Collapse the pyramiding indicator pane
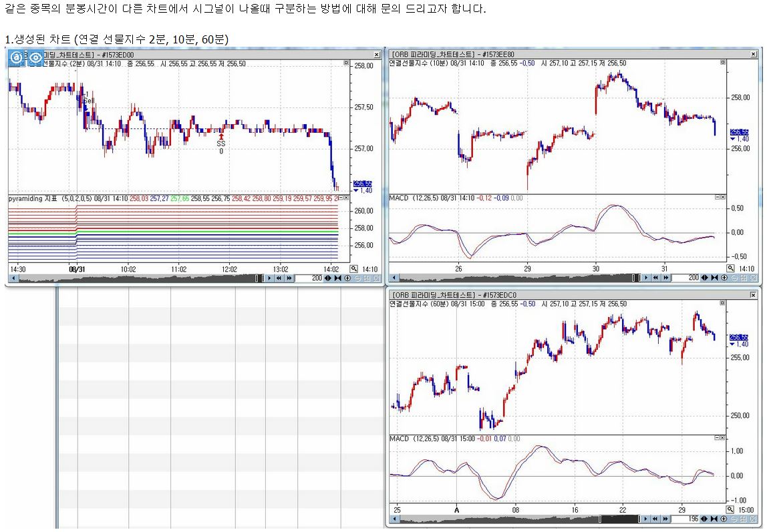 coord(340,198)
